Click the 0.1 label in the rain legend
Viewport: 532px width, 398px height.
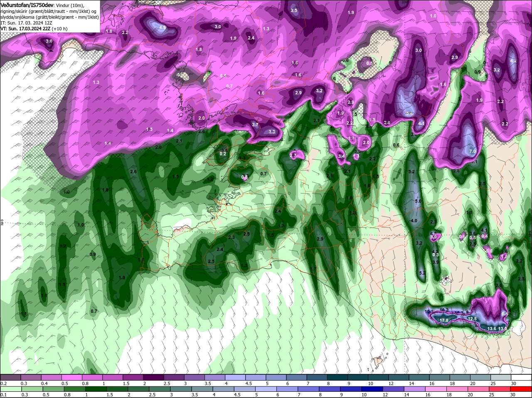click(x=4, y=395)
